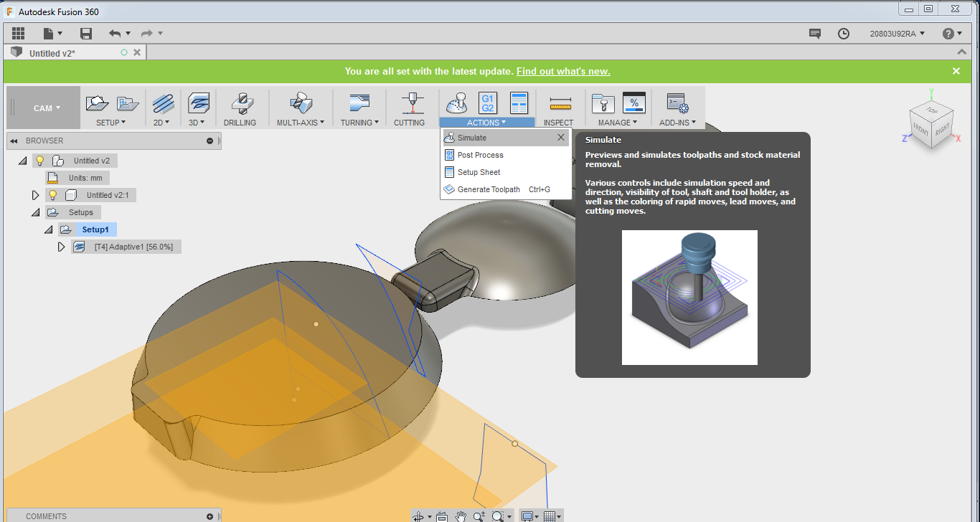This screenshot has width=980, height=522.
Task: Expand the Untitled v2:1 component node
Action: point(36,195)
